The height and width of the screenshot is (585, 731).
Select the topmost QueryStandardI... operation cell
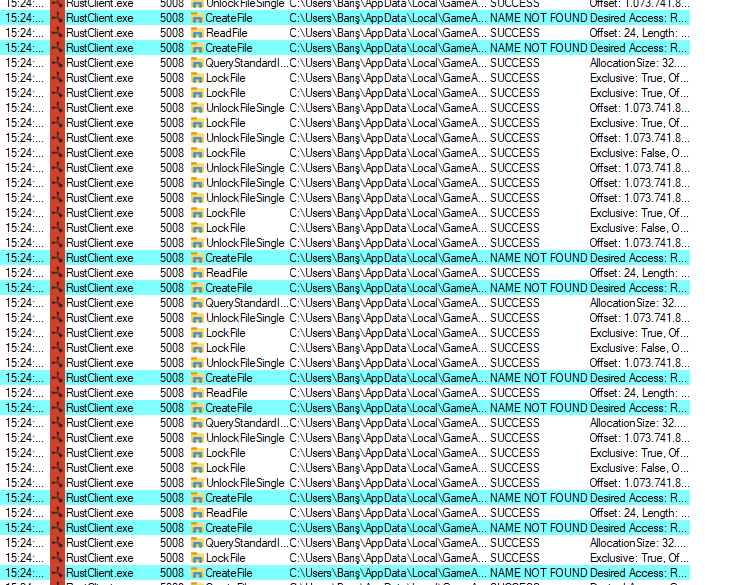(247, 63)
